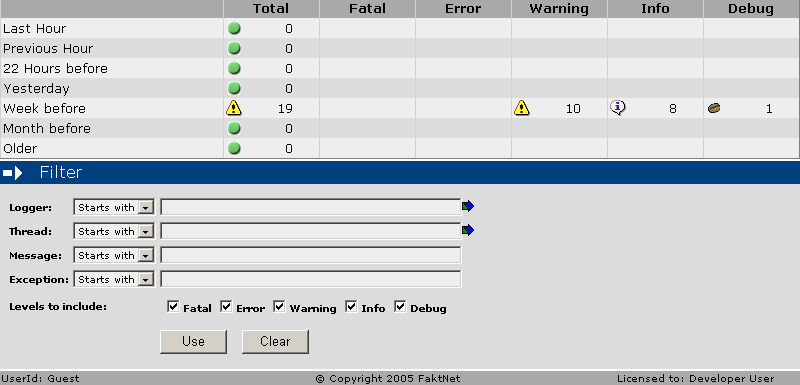Focus the Exception text input field
800x385 pixels.
(311, 279)
